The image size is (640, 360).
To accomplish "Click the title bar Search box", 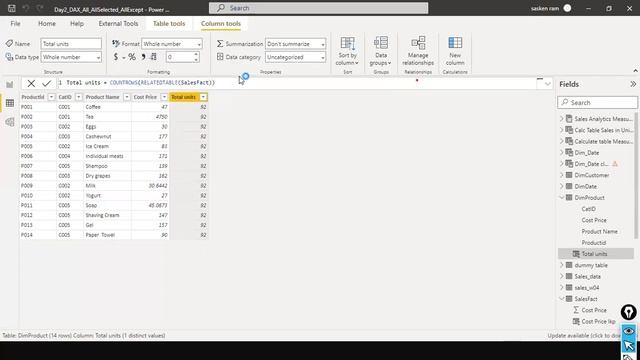I will click(318, 8).
